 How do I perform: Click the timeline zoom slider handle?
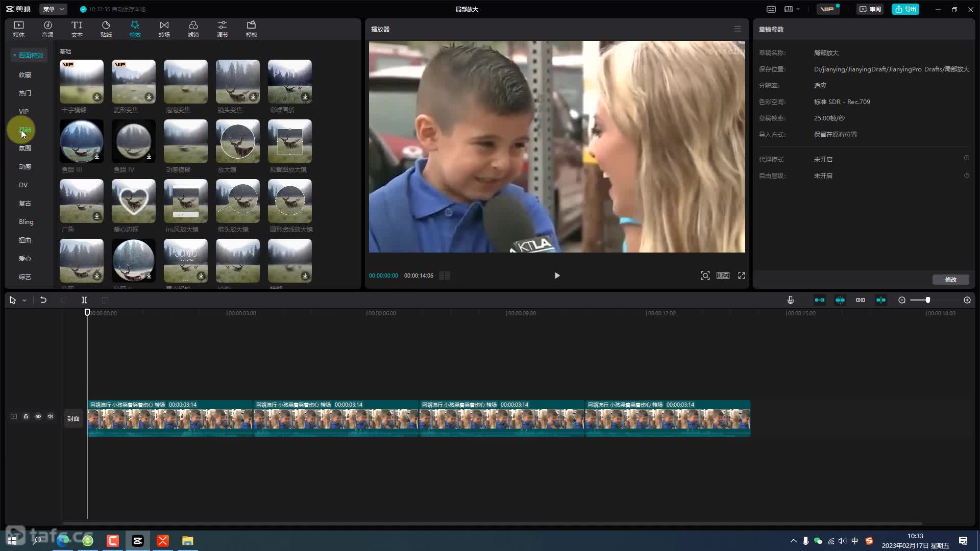tap(928, 300)
